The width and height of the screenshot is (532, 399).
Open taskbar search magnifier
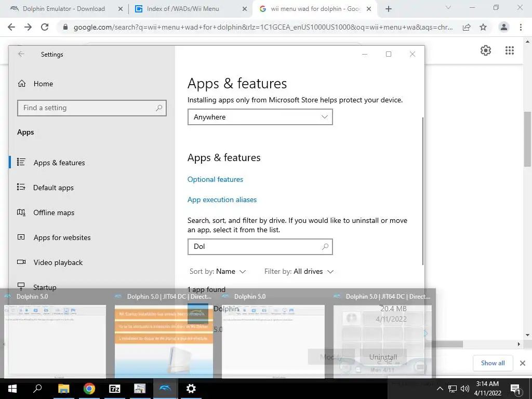(x=37, y=389)
